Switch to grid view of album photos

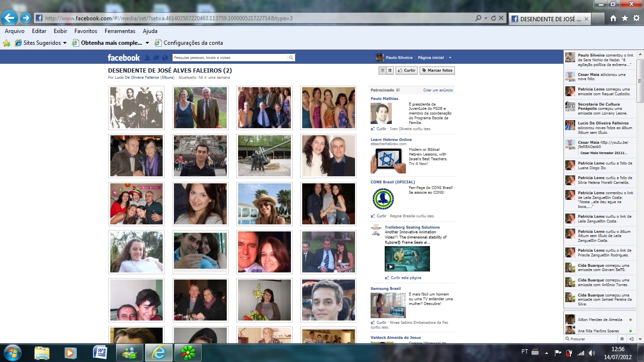[383, 70]
